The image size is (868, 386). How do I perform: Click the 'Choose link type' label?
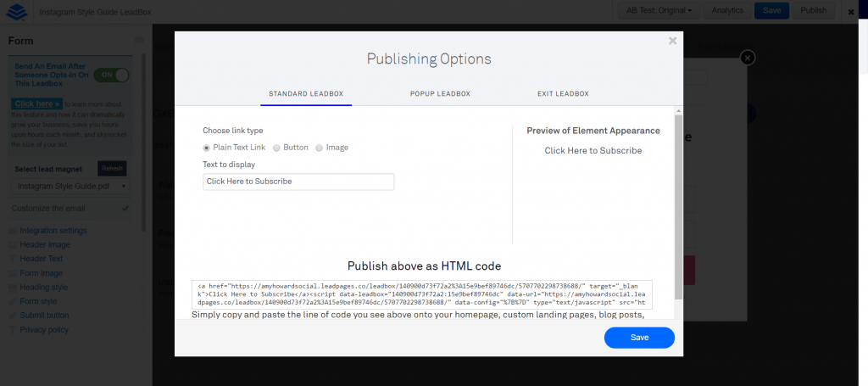click(233, 131)
